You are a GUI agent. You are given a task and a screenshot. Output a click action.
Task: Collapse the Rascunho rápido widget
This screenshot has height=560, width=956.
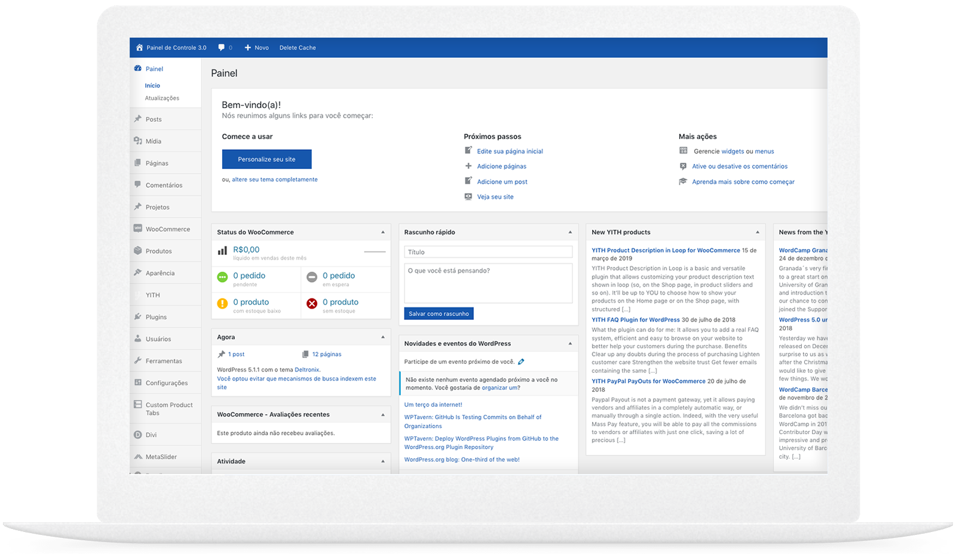(x=570, y=232)
